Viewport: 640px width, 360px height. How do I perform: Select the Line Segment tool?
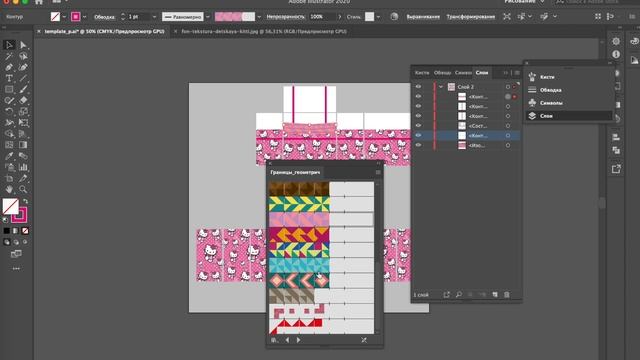pyautogui.click(x=23, y=78)
